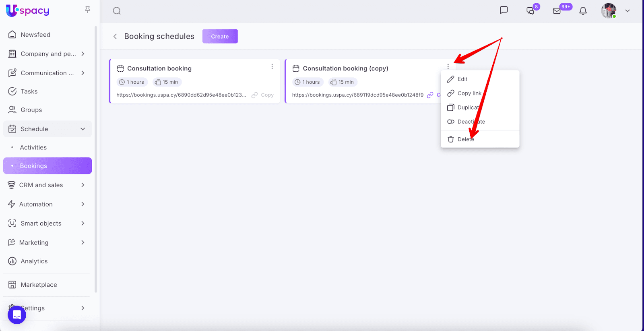This screenshot has height=331, width=644.
Task: Pin the sidebar with pin icon
Action: point(87,10)
